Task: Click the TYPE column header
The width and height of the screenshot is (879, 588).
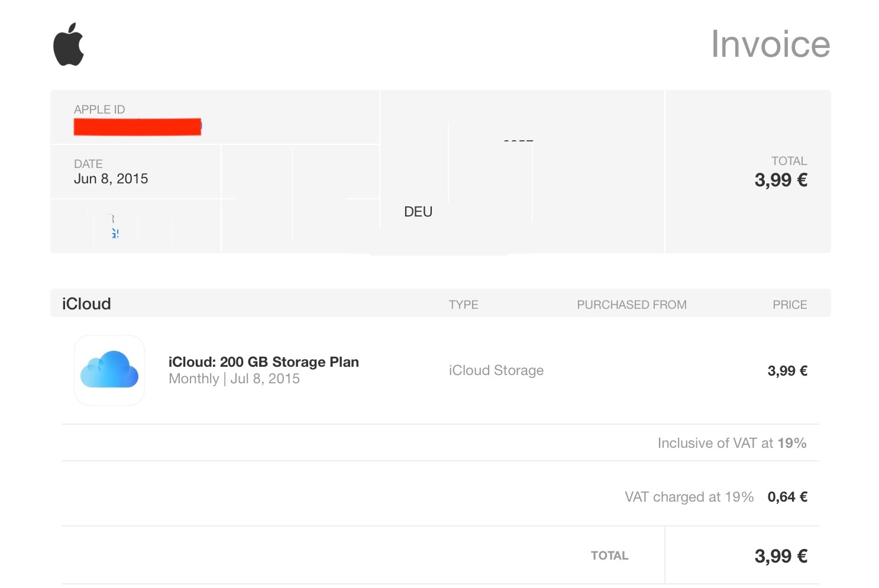Action: pos(463,305)
